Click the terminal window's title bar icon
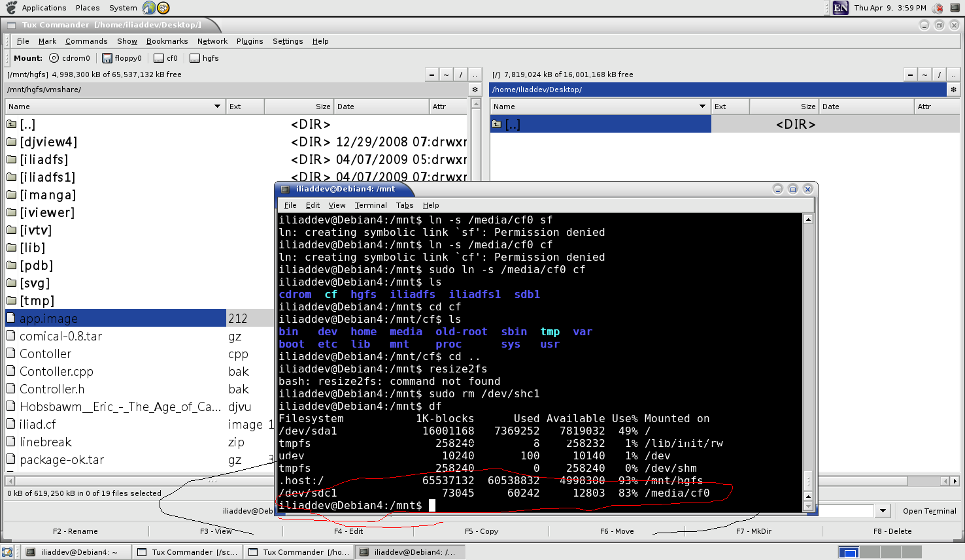This screenshot has width=965, height=560. coord(285,189)
